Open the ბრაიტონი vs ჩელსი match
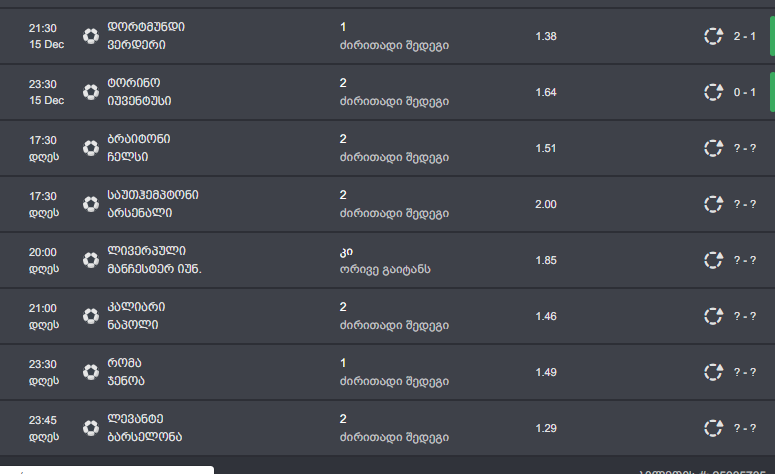The height and width of the screenshot is (474, 775). tap(142, 148)
